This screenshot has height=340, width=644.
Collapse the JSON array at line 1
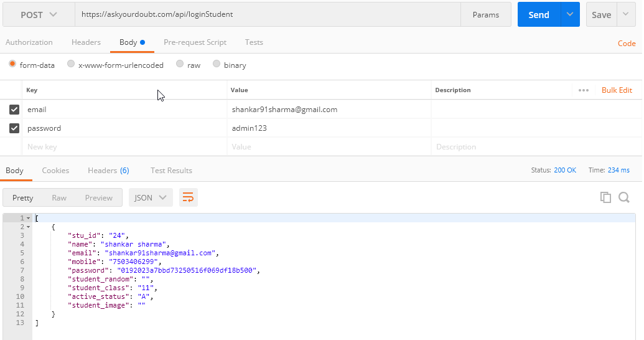coord(29,219)
